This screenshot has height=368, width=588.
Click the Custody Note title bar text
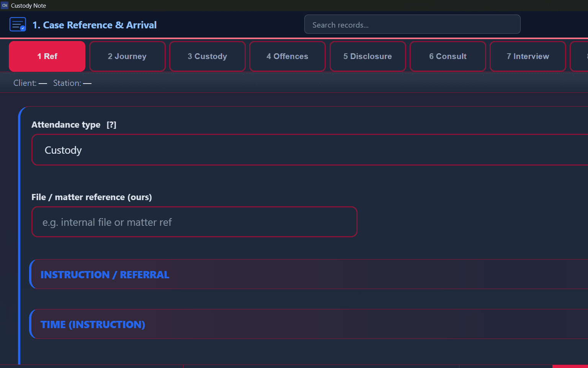(x=28, y=5)
